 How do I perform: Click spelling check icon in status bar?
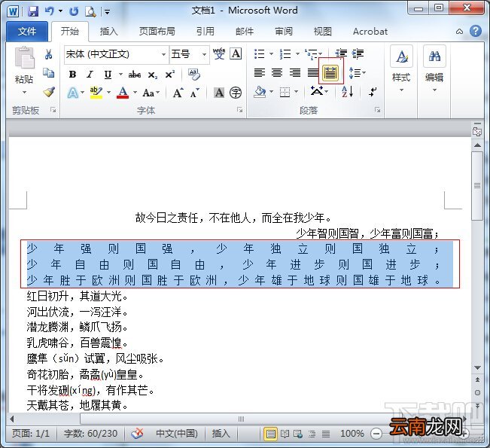pyautogui.click(x=137, y=433)
